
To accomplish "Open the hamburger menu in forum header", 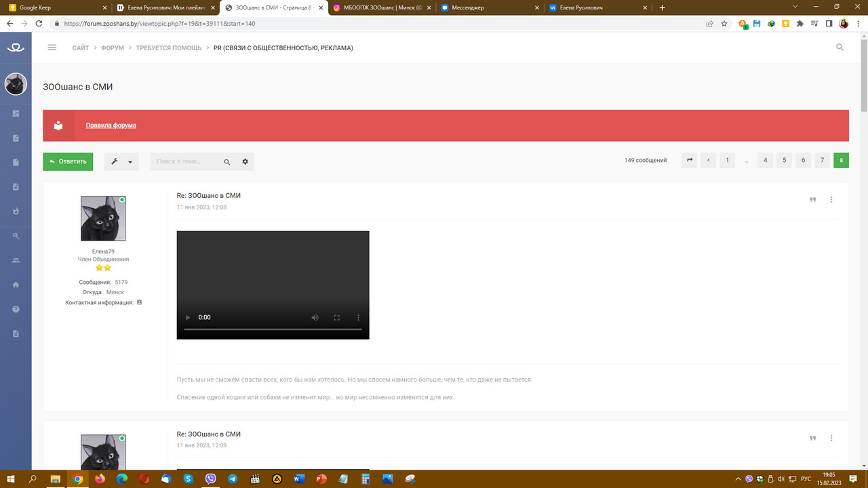I will click(x=52, y=47).
